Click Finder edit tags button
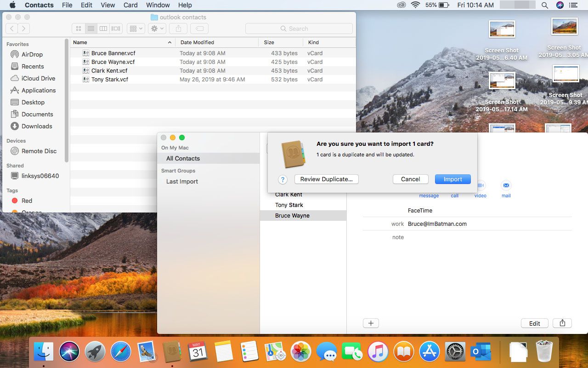This screenshot has height=368, width=588. tap(199, 29)
